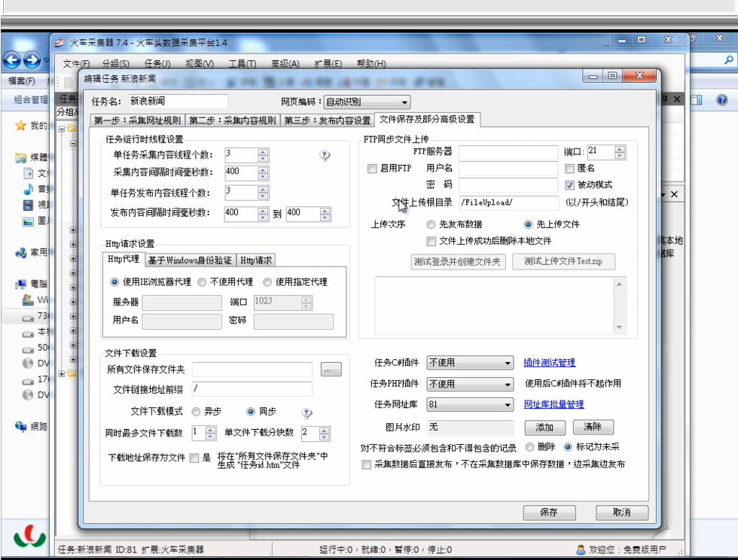The width and height of the screenshot is (738, 560).
Task: Open the 任务网址库 dropdown
Action: 470,404
